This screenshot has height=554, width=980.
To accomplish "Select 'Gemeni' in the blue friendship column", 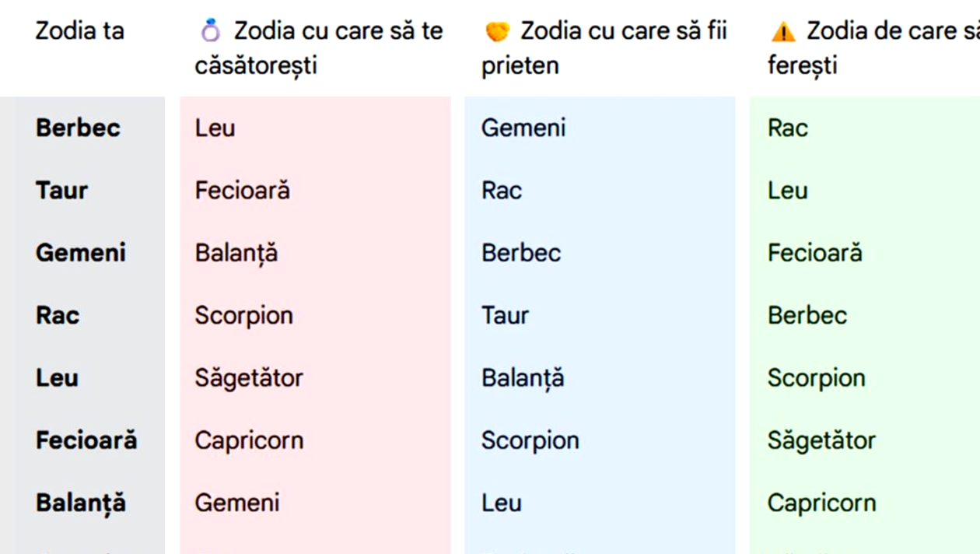I will tap(523, 128).
